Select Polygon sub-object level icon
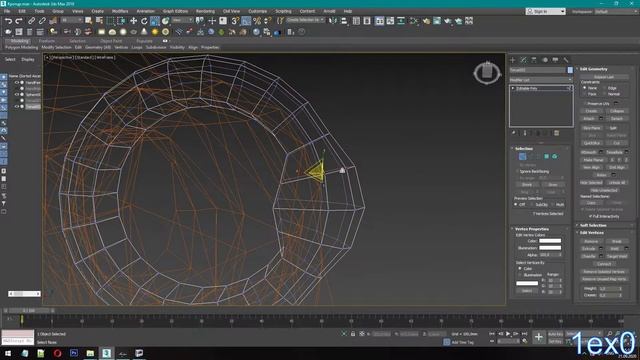The width and height of the screenshot is (640, 360). [547, 156]
